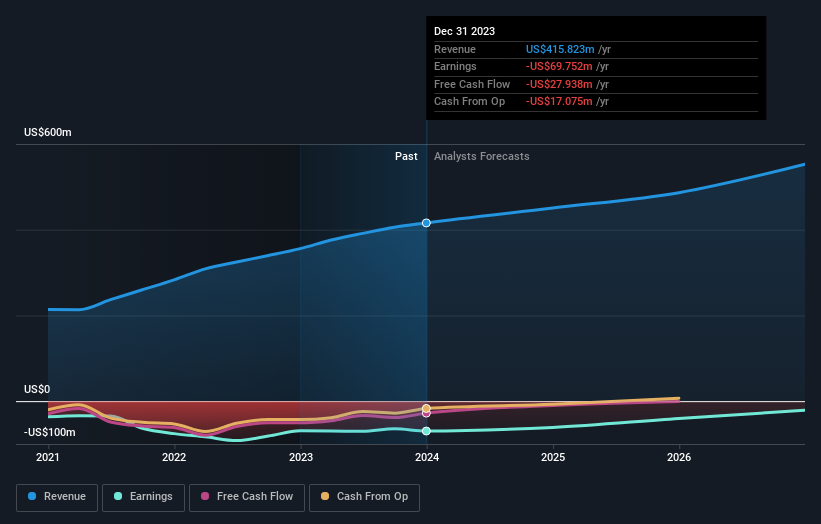
Task: Click the teal Earnings legend dot
Action: 118,496
